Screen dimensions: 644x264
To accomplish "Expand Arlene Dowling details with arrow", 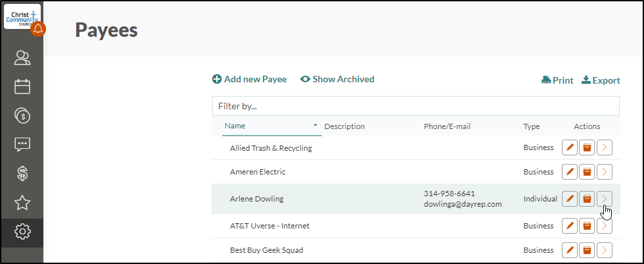I will click(x=605, y=199).
